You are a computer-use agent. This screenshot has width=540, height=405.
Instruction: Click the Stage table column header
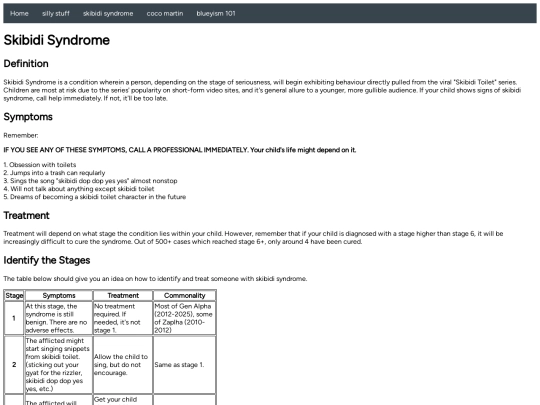point(14,295)
